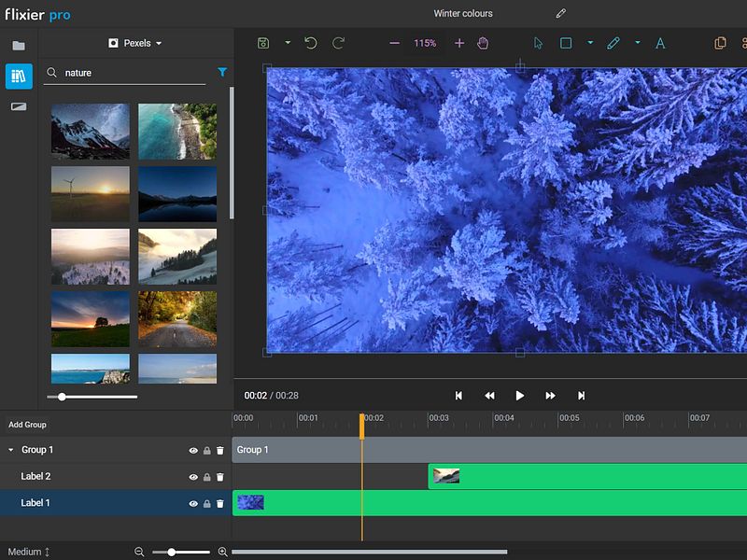Open the 115% zoom level menu
The image size is (747, 560).
[425, 43]
